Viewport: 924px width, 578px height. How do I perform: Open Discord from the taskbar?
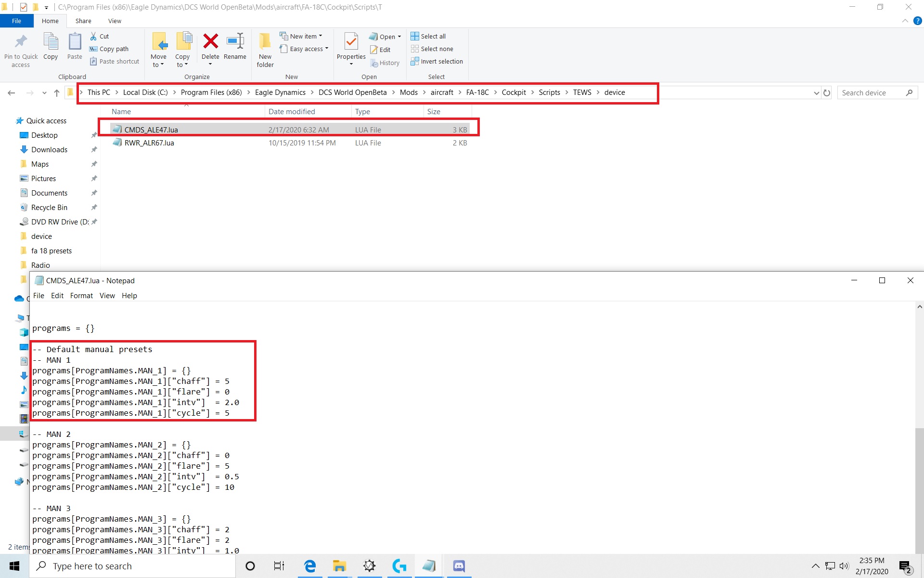459,566
